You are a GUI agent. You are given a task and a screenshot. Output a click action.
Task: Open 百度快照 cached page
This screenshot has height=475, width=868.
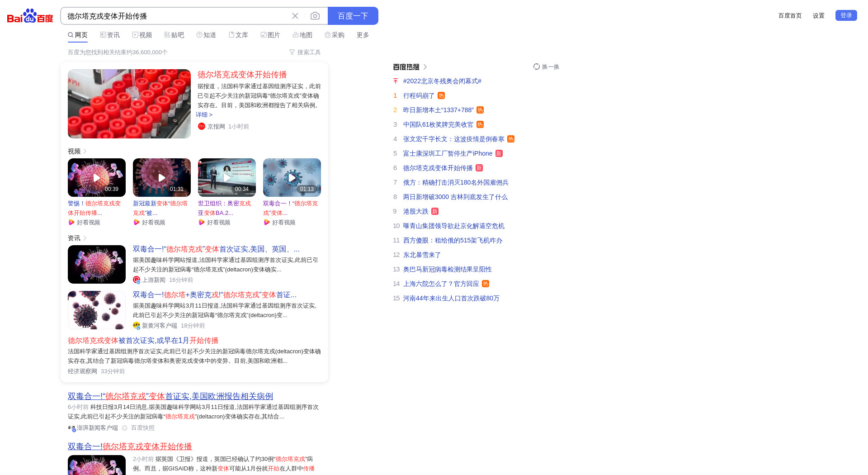click(x=143, y=428)
